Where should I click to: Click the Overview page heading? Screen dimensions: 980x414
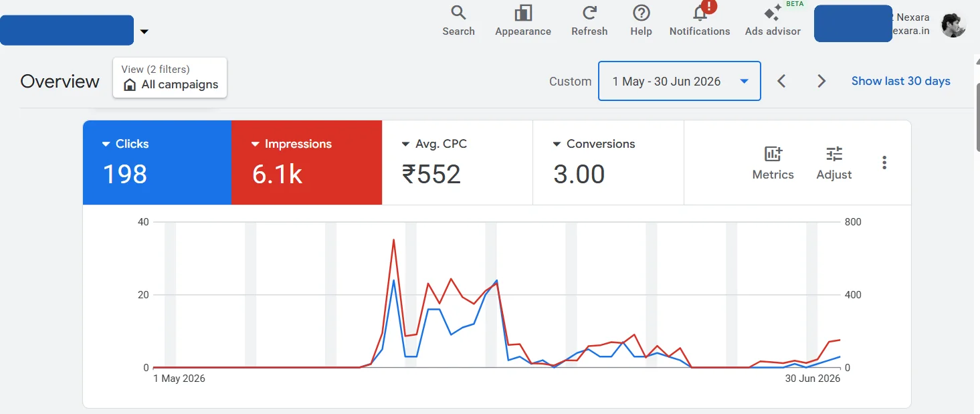(x=60, y=82)
